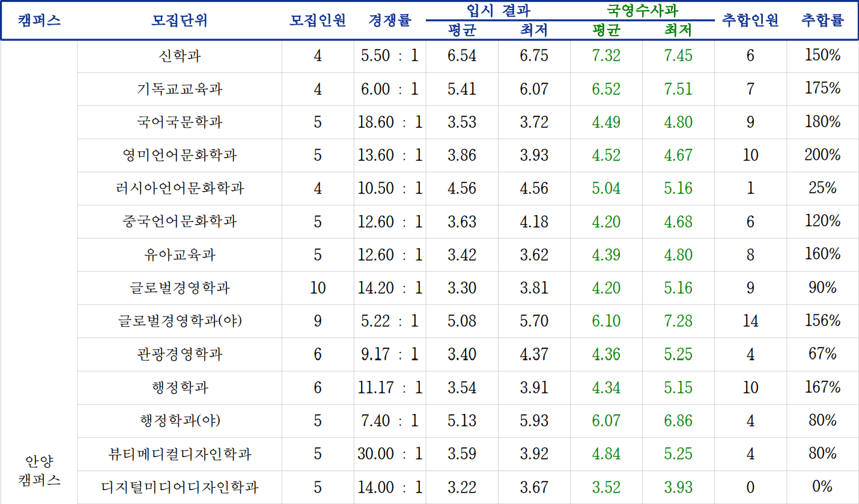
Task: Click the 4.18 lowest score cell
Action: 534,221
